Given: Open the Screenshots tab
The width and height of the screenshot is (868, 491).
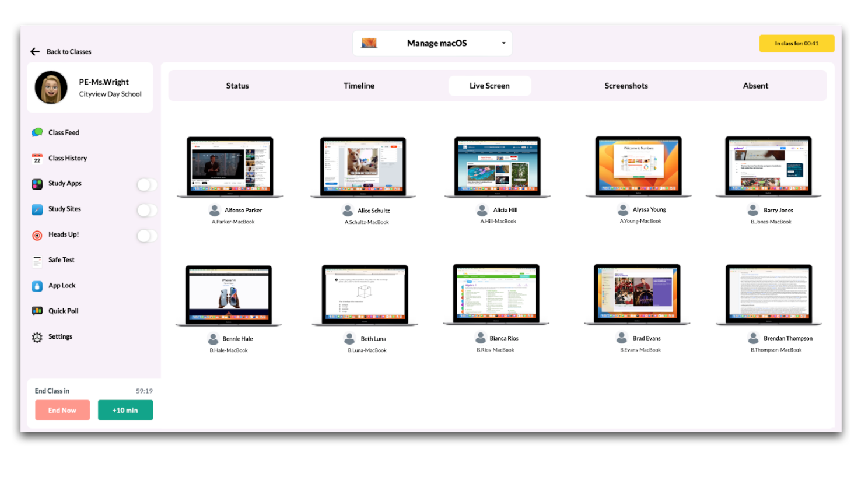Looking at the screenshot, I should pos(626,86).
